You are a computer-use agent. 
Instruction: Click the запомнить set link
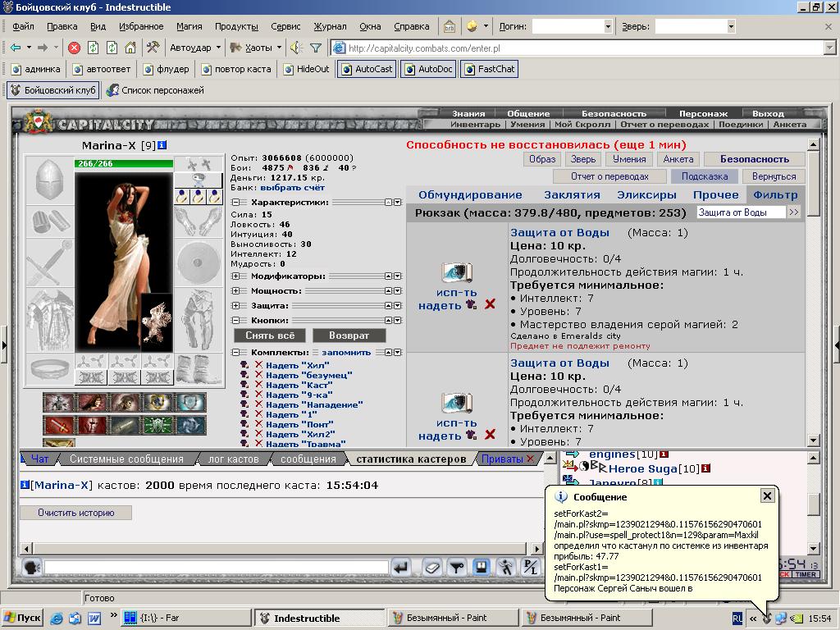click(x=346, y=353)
